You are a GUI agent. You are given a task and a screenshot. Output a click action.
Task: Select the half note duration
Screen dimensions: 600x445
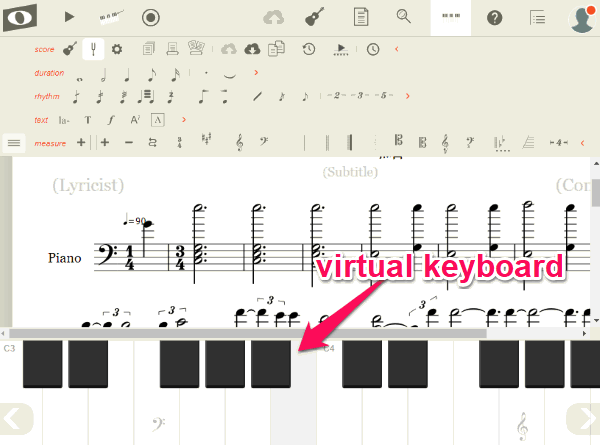tap(103, 74)
